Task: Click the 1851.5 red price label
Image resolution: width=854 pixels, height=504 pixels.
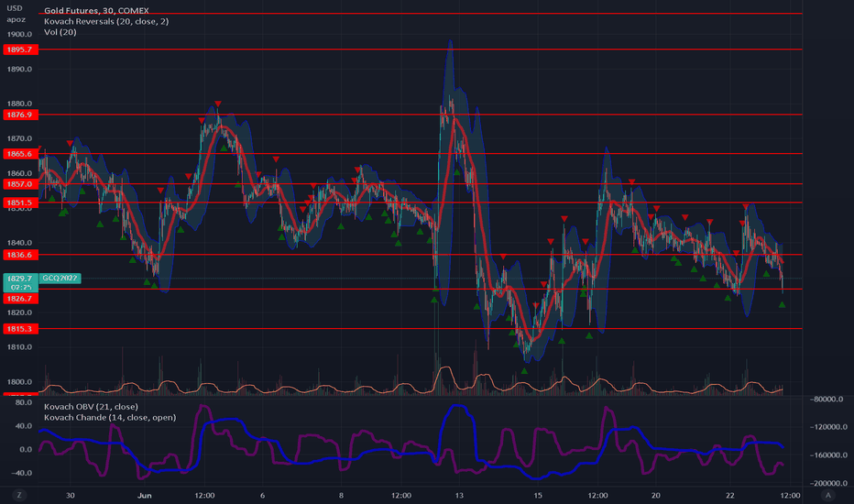Action: click(21, 203)
